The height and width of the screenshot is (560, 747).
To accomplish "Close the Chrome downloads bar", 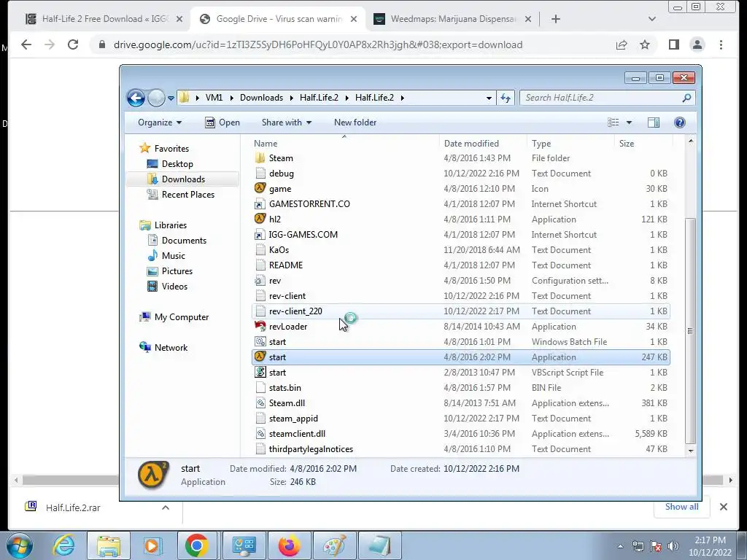I will tap(723, 507).
